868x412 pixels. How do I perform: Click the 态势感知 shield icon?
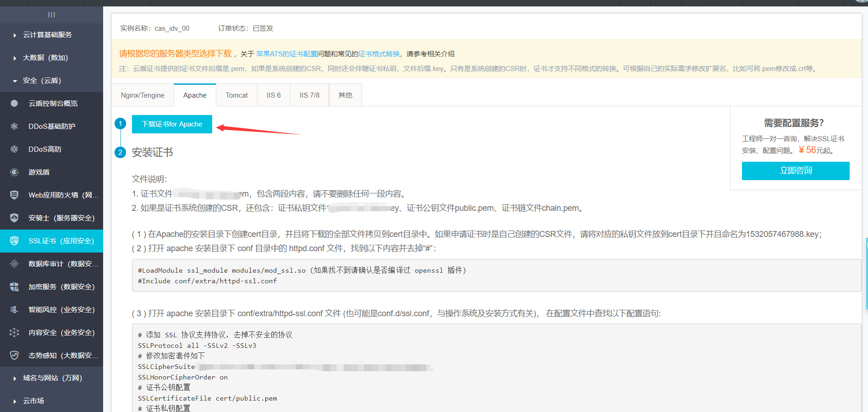click(x=14, y=355)
